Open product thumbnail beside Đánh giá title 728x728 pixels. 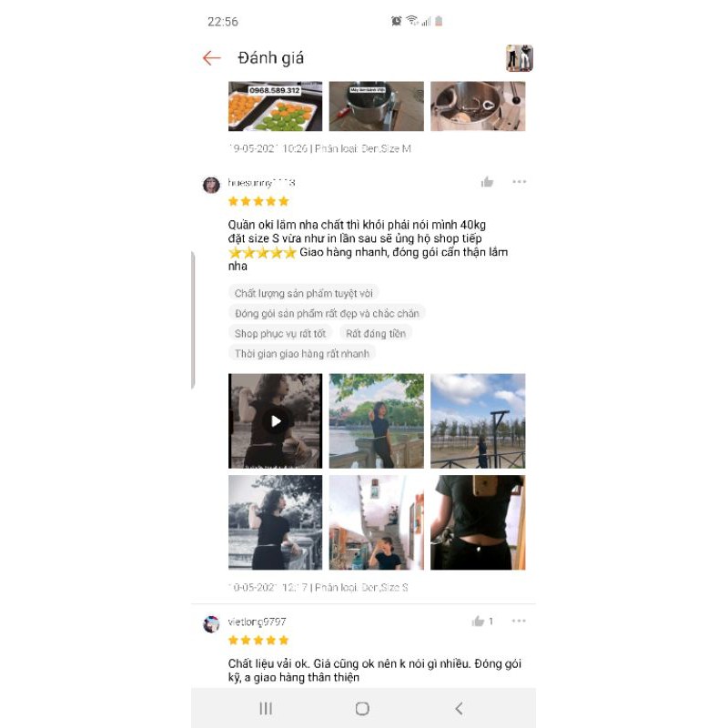tap(519, 58)
